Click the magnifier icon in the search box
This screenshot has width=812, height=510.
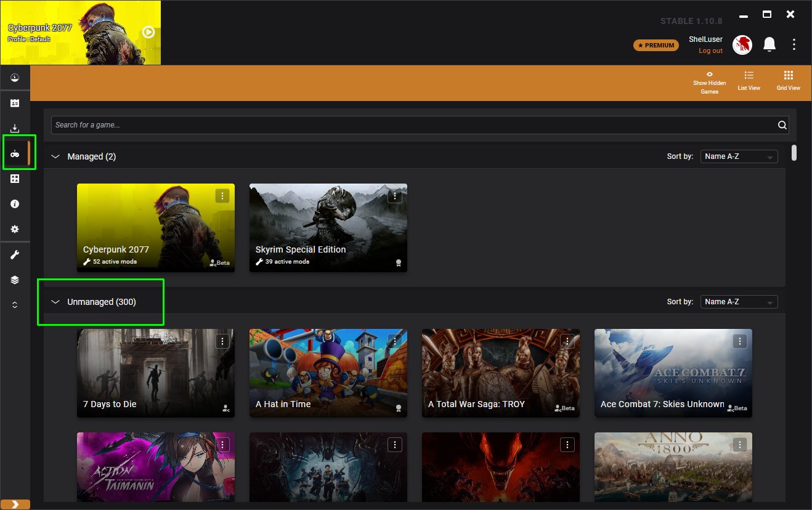(782, 124)
